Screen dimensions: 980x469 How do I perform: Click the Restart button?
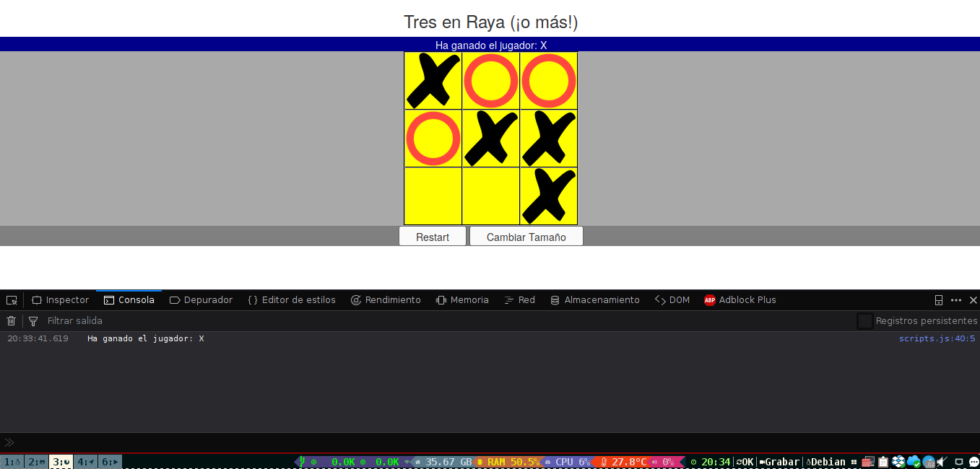pyautogui.click(x=433, y=237)
